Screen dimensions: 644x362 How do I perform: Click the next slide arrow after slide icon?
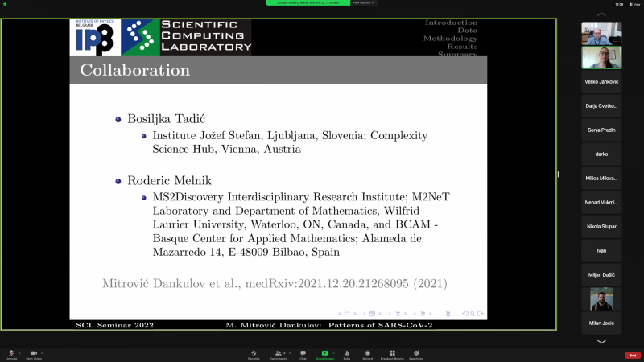[x=355, y=314]
